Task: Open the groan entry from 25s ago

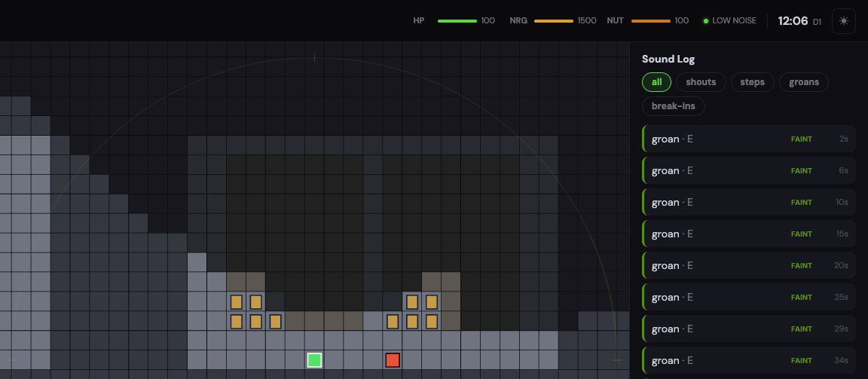Action: point(749,297)
